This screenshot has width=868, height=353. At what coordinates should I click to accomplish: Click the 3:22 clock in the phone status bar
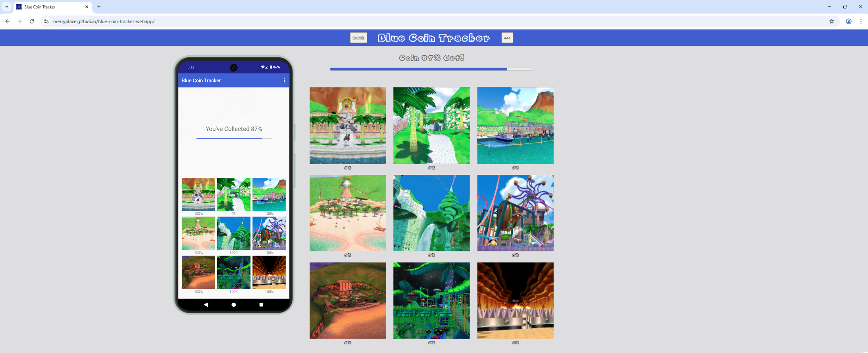tap(191, 67)
